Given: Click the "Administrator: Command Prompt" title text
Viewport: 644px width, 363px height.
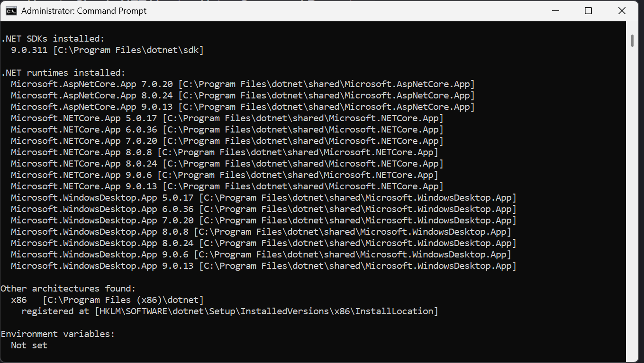Looking at the screenshot, I should coord(84,10).
